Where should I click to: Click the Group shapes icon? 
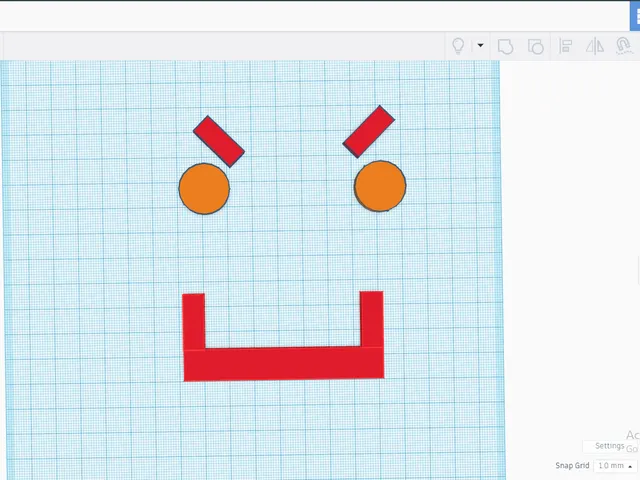505,46
